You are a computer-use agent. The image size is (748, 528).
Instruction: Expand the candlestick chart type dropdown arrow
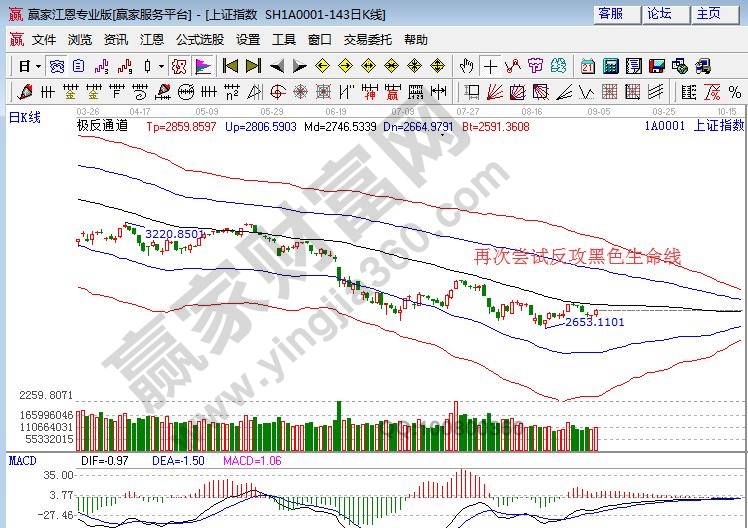[161, 66]
